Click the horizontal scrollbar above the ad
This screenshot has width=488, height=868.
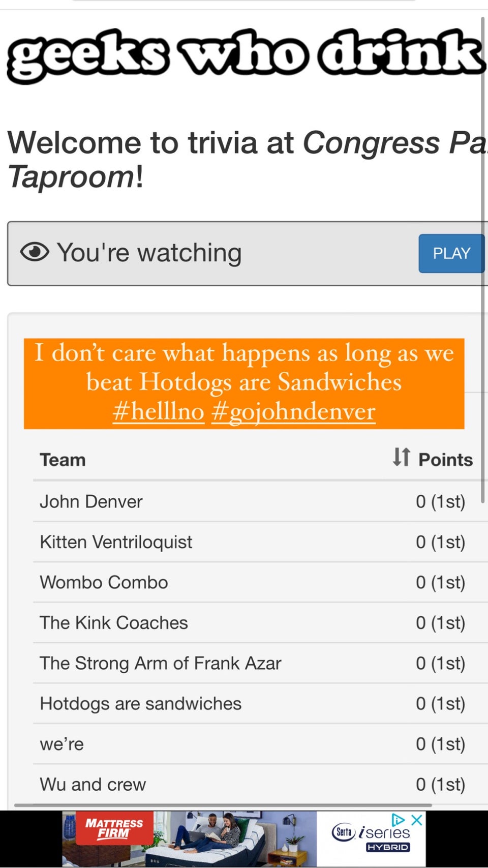click(223, 805)
